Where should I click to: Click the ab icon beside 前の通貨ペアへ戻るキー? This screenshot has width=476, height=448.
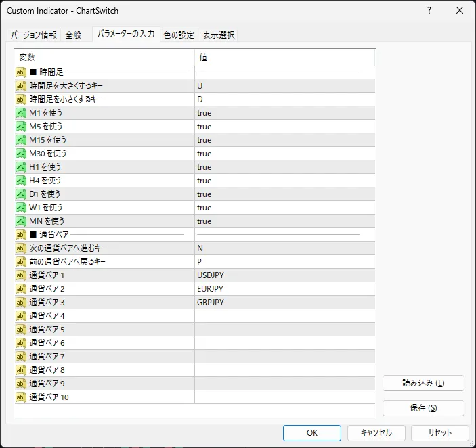20,262
